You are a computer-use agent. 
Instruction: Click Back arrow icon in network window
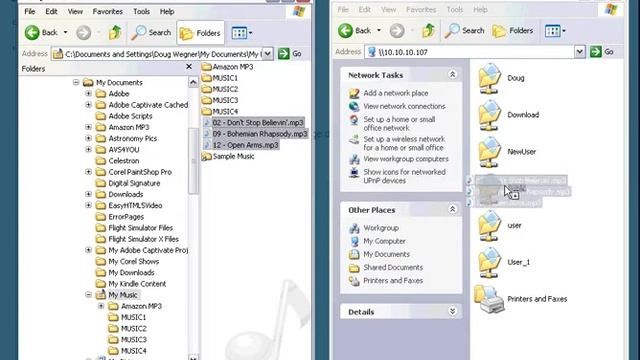(346, 30)
